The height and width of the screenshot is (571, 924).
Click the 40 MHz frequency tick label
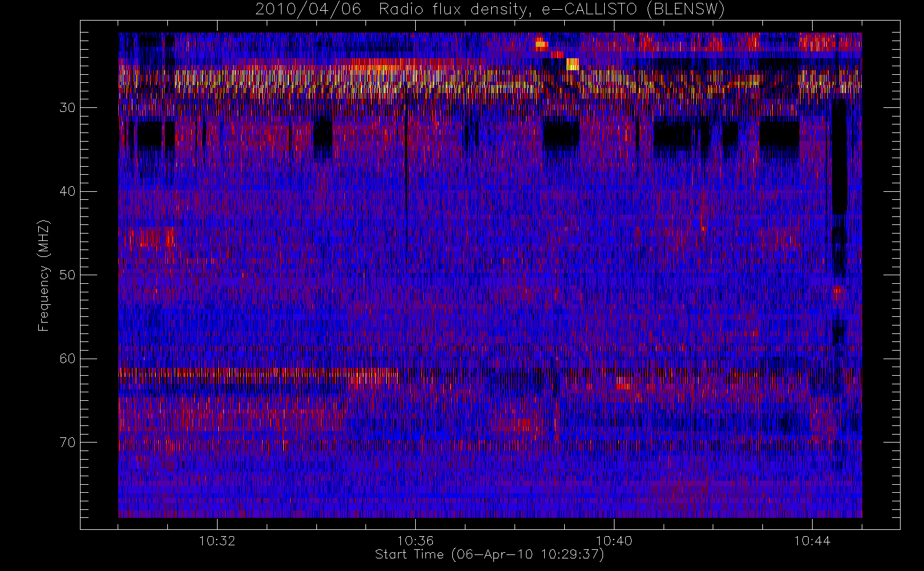pos(67,191)
